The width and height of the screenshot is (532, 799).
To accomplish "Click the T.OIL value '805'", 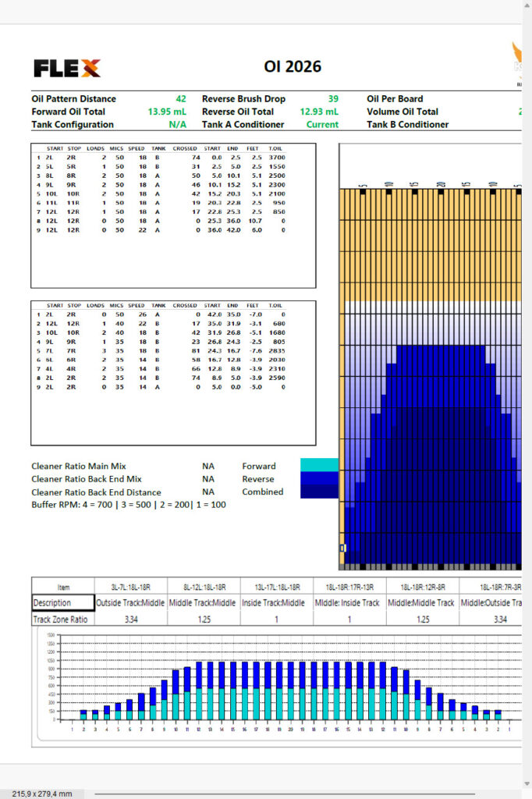I will click(279, 342).
